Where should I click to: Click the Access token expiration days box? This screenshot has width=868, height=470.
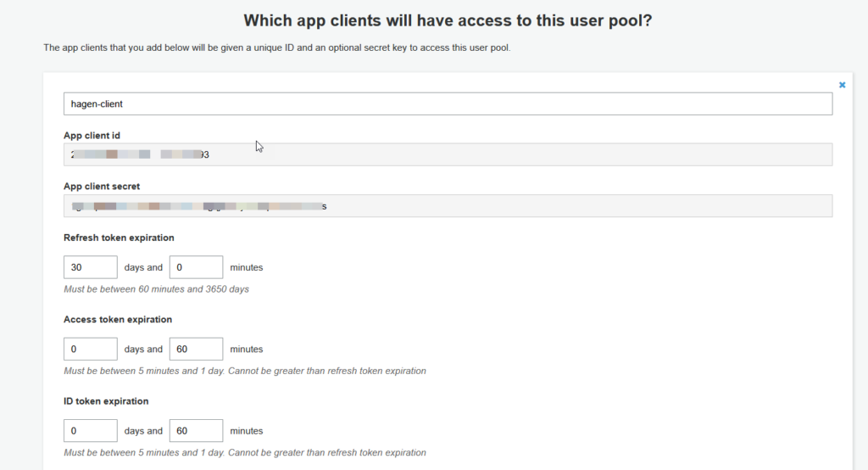(90, 349)
